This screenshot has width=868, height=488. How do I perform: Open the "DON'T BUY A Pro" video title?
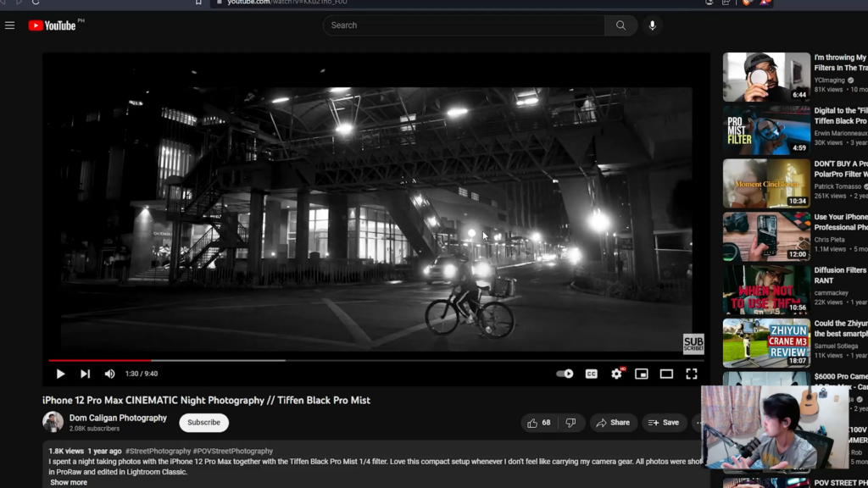tap(841, 169)
